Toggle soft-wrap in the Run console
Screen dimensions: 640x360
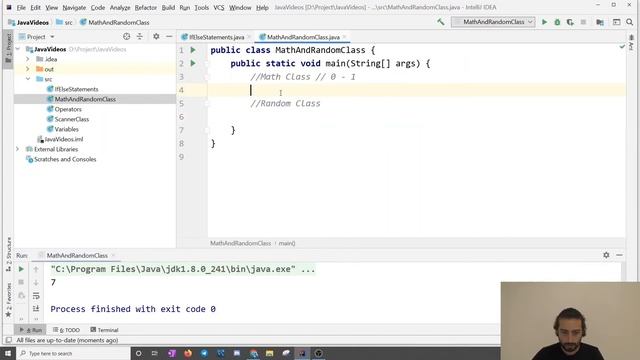(x=36, y=296)
